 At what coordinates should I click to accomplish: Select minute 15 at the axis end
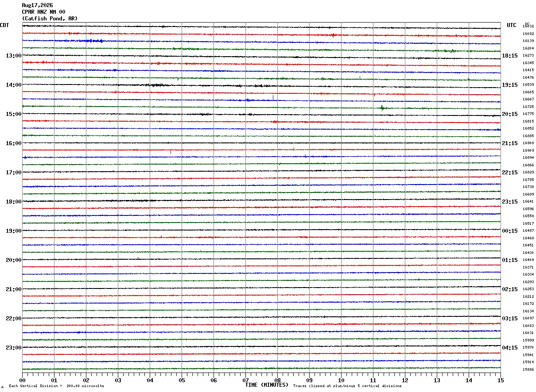click(501, 380)
